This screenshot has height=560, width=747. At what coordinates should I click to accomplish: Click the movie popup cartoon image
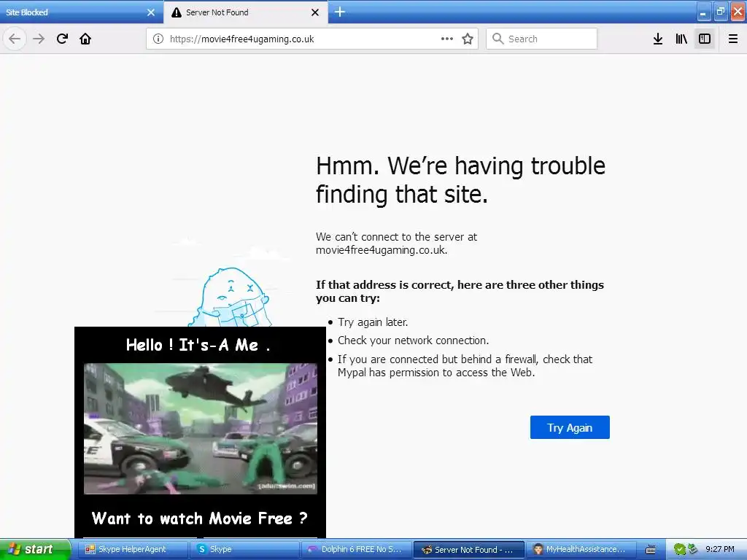click(x=201, y=429)
